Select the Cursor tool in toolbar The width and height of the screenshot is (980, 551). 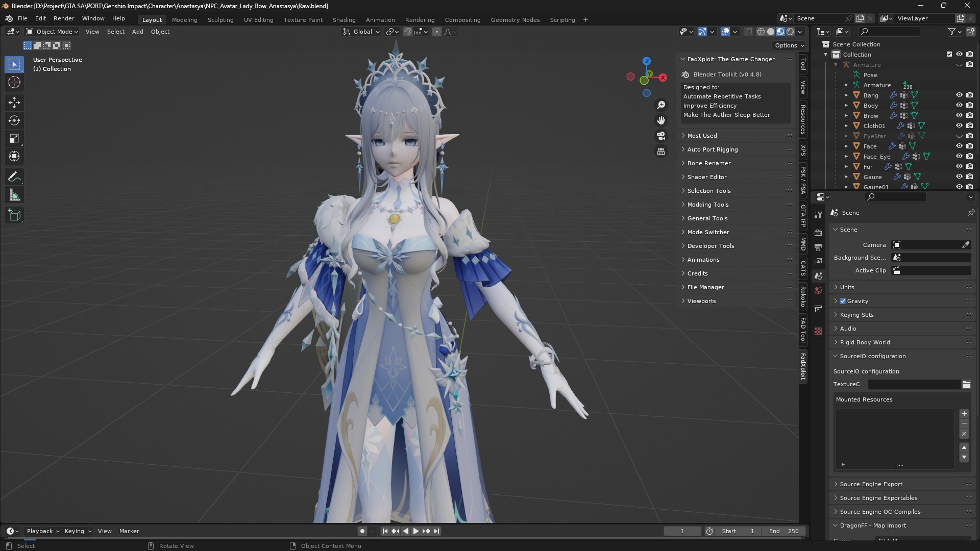click(14, 82)
